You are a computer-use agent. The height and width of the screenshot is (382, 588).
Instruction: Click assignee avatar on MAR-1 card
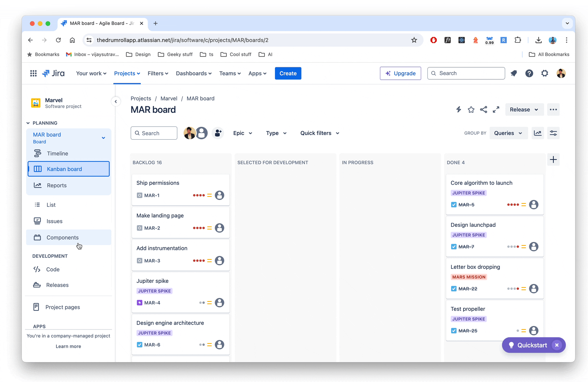click(220, 195)
